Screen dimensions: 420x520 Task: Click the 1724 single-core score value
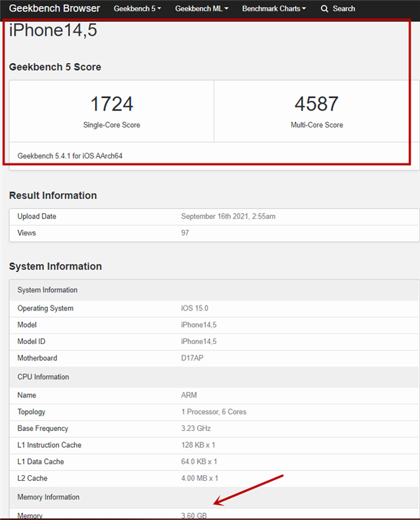pos(111,104)
